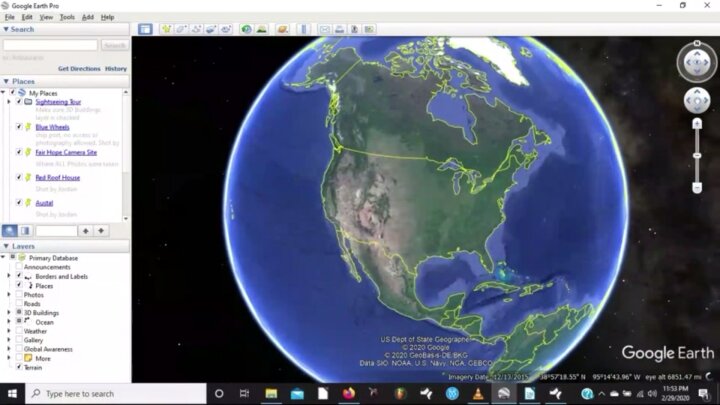Open the Windows Start menu

coord(12,394)
